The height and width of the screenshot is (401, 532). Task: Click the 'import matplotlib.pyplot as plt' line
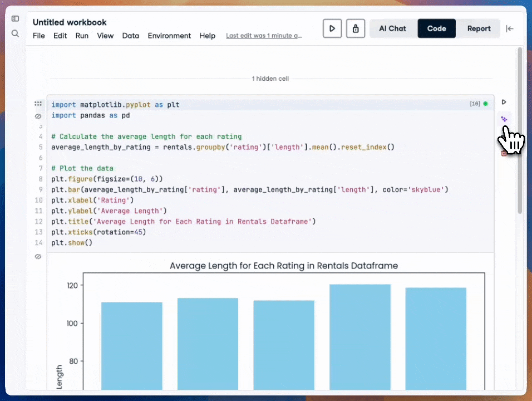click(x=115, y=105)
